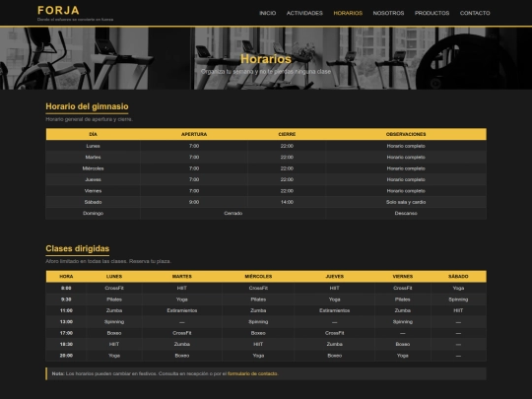Click Viernes 18:30 'Boxeo' class
This screenshot has width=532, height=399.
pyautogui.click(x=403, y=344)
